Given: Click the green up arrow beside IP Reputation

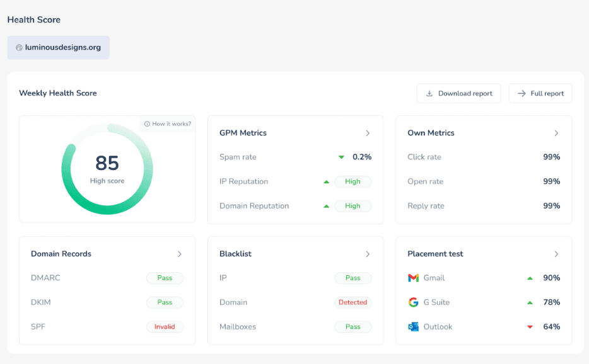Looking at the screenshot, I should tap(326, 181).
